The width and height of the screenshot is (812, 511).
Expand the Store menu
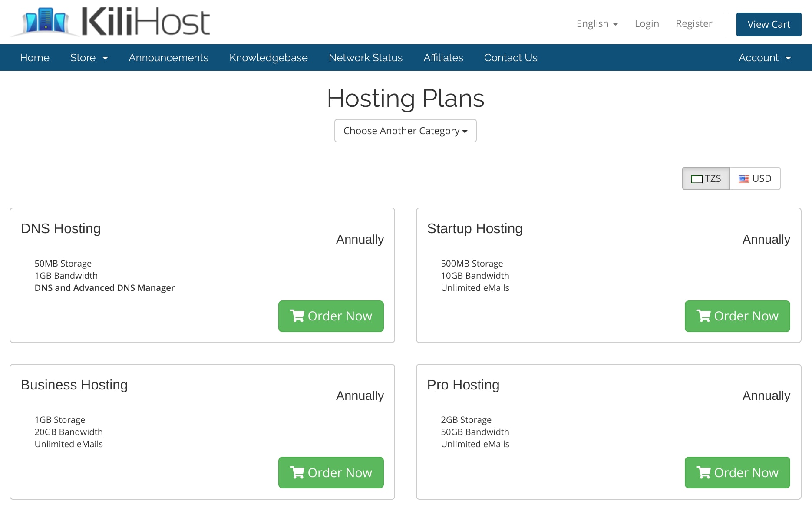pos(89,58)
